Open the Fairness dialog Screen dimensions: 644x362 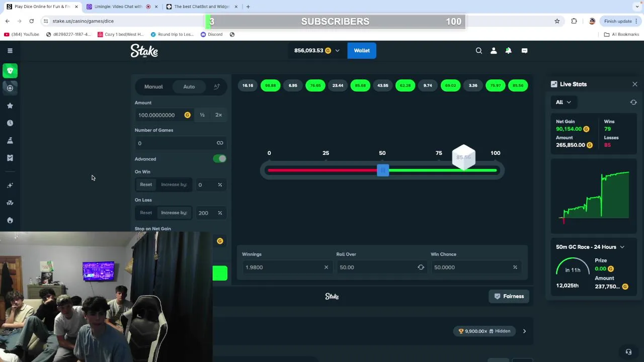pos(509,296)
